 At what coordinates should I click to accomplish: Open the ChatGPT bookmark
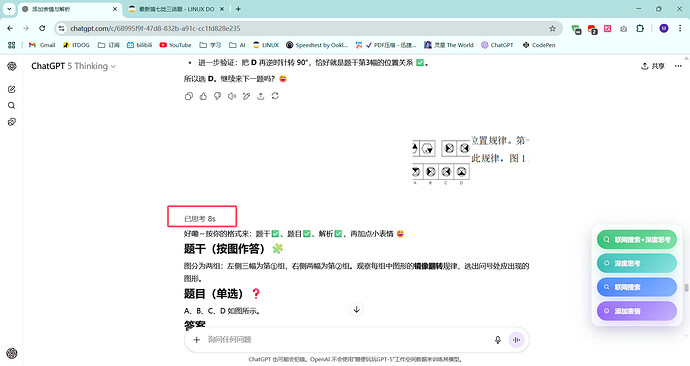[x=497, y=45]
